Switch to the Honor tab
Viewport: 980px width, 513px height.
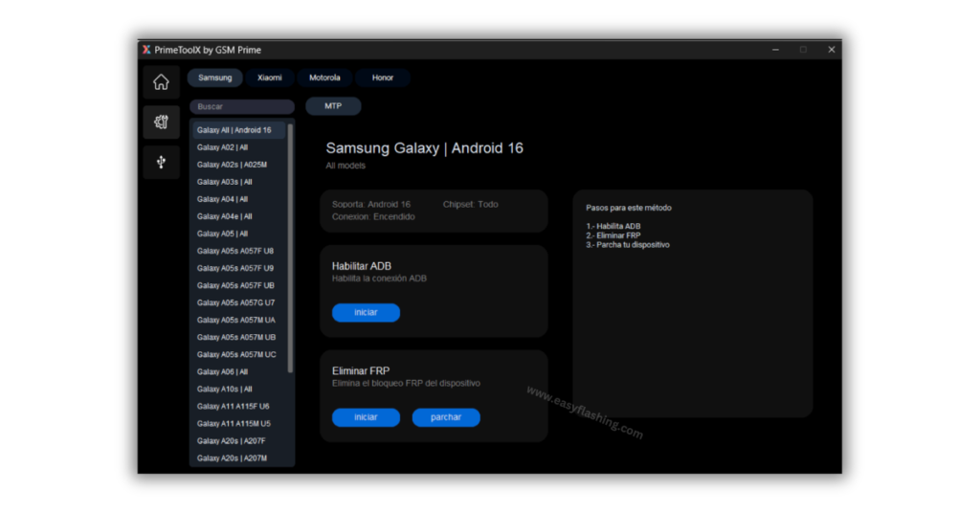pos(383,78)
